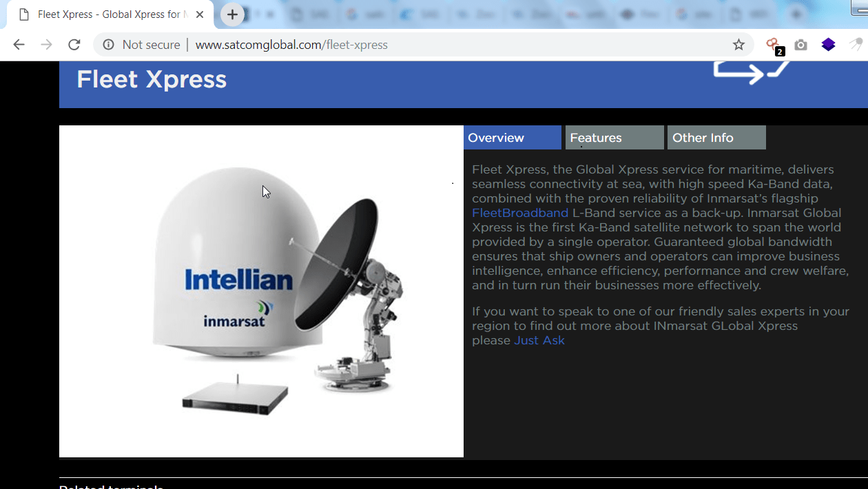Open the site information 'Not secure' icon

coord(108,45)
